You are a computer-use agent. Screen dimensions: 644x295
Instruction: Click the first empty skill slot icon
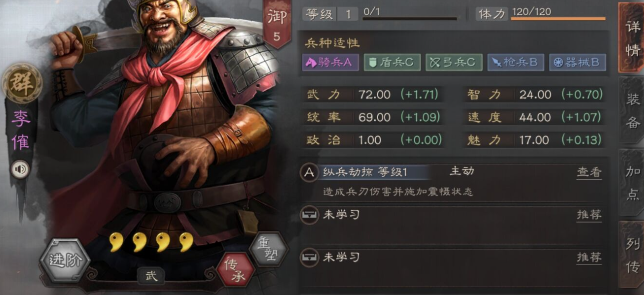[310, 216]
